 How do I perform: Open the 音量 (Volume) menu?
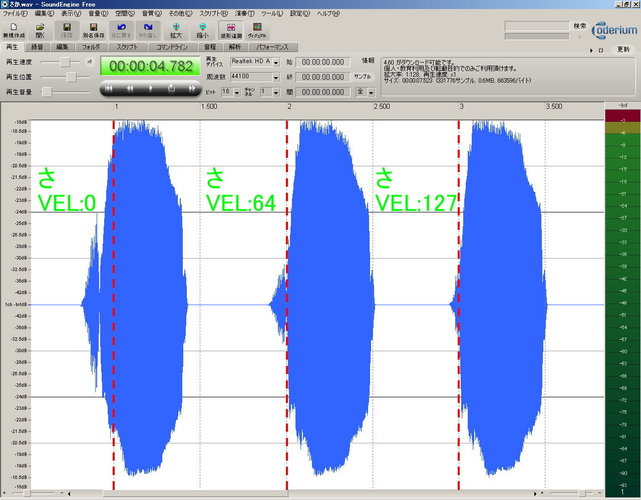[98, 13]
